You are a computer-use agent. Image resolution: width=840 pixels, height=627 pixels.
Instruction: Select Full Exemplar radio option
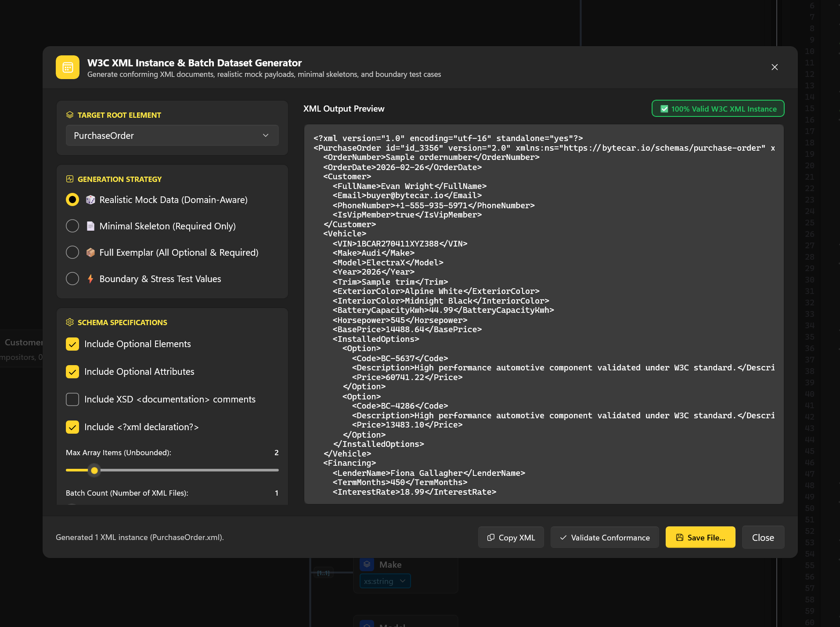point(72,253)
